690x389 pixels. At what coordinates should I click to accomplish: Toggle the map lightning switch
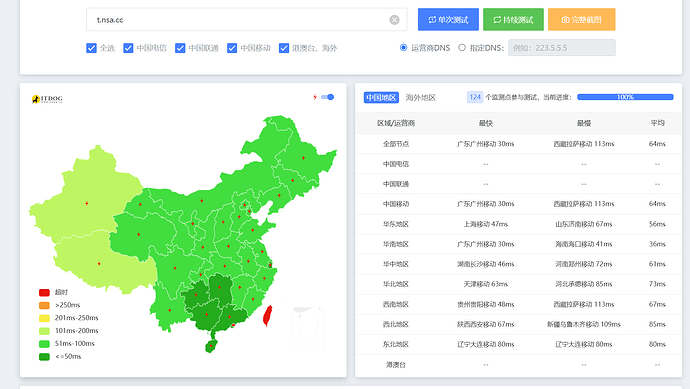pos(327,97)
